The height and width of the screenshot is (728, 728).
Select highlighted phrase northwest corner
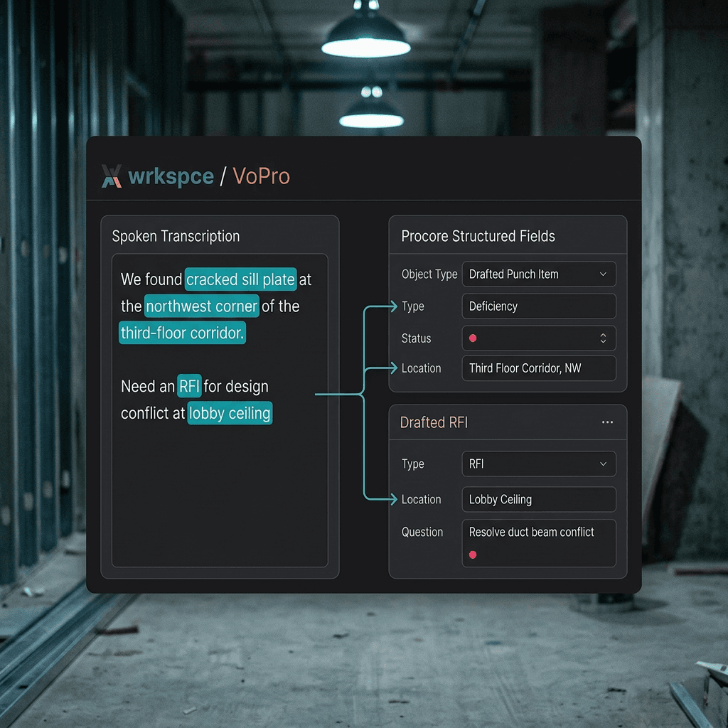tap(201, 306)
